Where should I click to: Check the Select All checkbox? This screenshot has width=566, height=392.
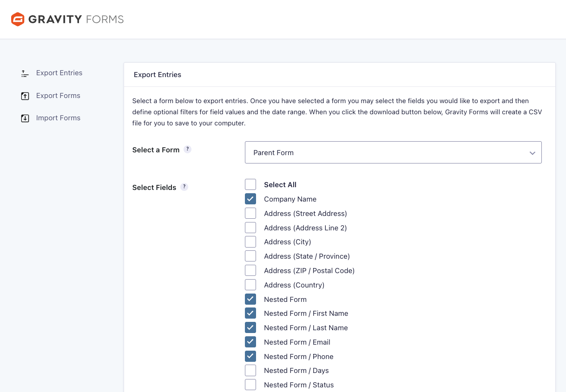point(250,184)
